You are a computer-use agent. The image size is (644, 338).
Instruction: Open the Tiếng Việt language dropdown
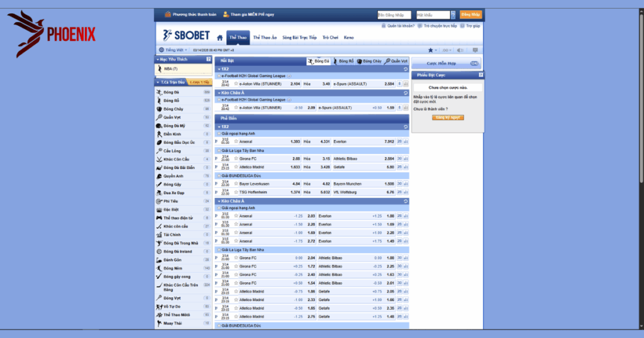click(174, 50)
